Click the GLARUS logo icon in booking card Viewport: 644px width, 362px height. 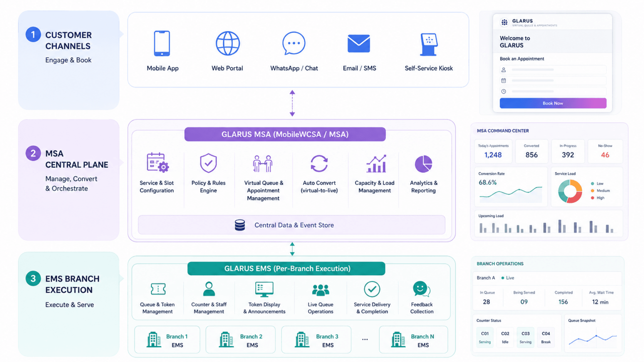504,22
